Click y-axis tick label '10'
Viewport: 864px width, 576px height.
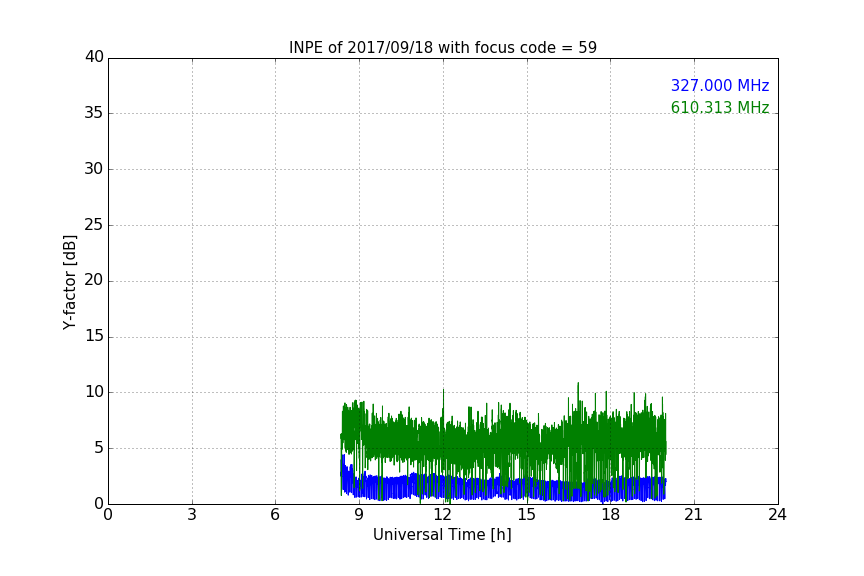click(94, 392)
